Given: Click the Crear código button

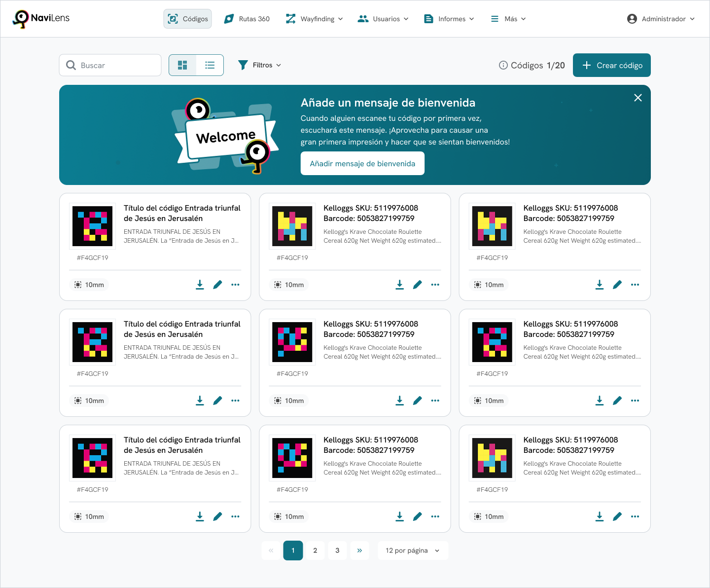Looking at the screenshot, I should [611, 65].
